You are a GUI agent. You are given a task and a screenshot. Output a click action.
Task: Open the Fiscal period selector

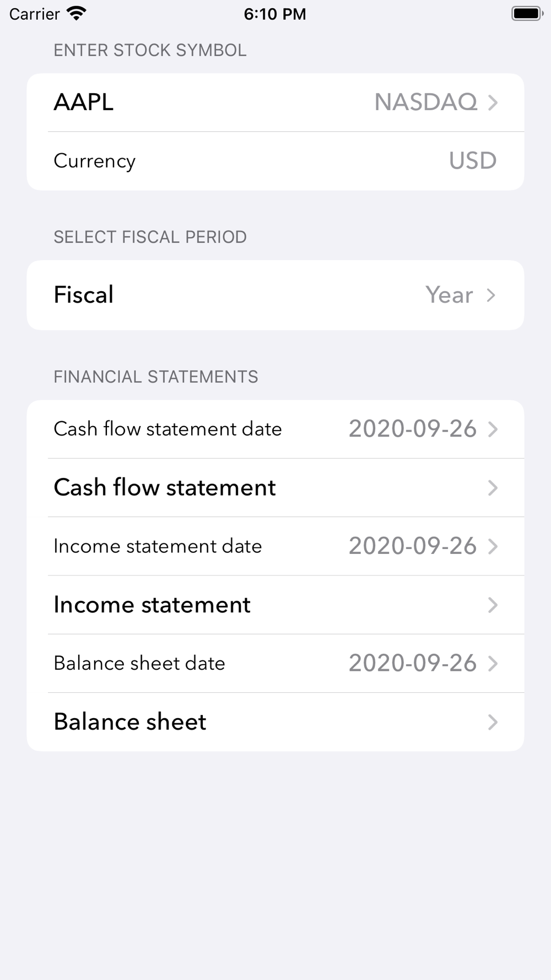click(275, 295)
